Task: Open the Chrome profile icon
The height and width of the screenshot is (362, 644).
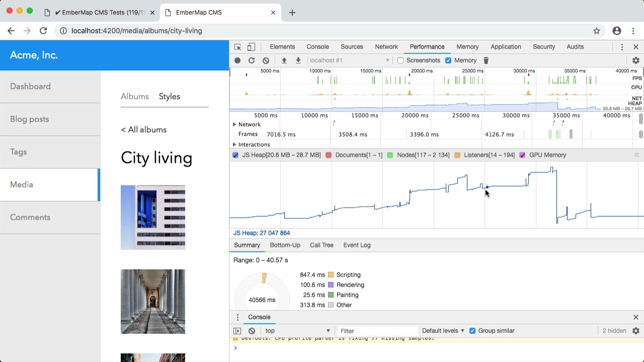Action: 617,31
